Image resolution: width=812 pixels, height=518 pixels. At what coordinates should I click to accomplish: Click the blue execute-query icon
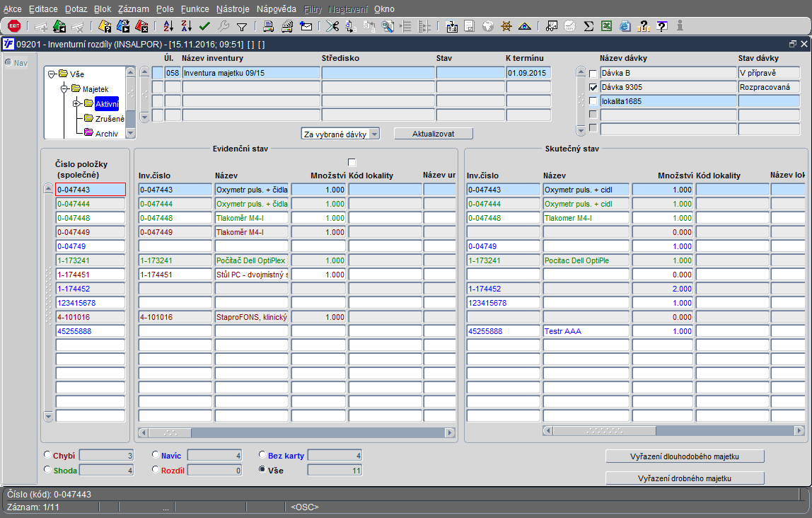123,26
